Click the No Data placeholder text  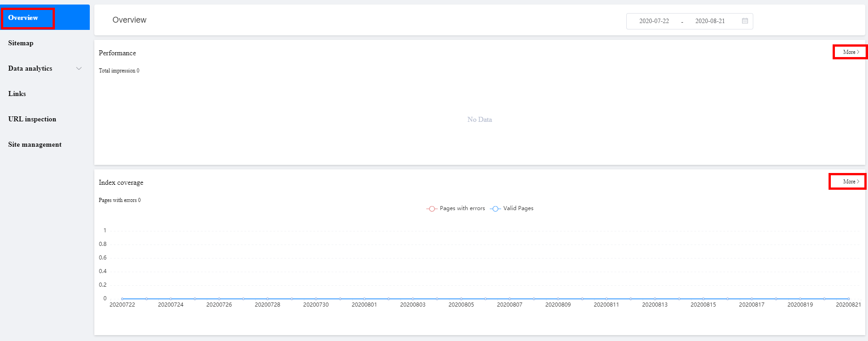[x=480, y=120]
